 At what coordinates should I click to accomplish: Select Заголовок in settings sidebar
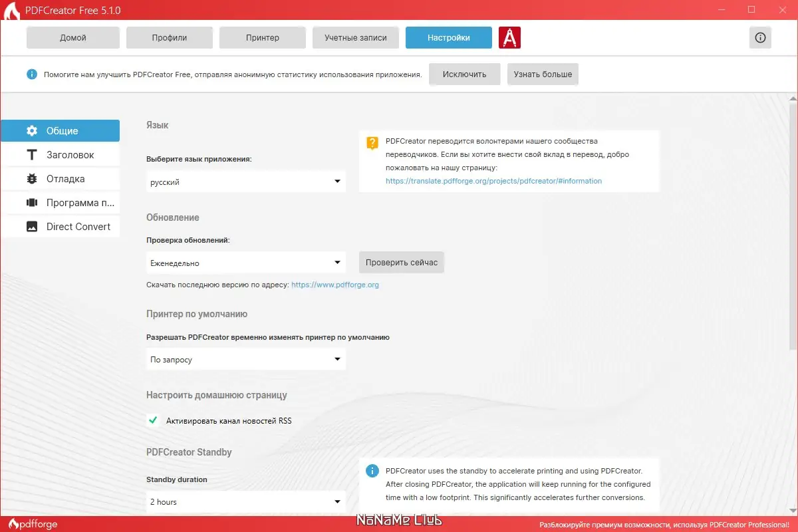(60, 155)
